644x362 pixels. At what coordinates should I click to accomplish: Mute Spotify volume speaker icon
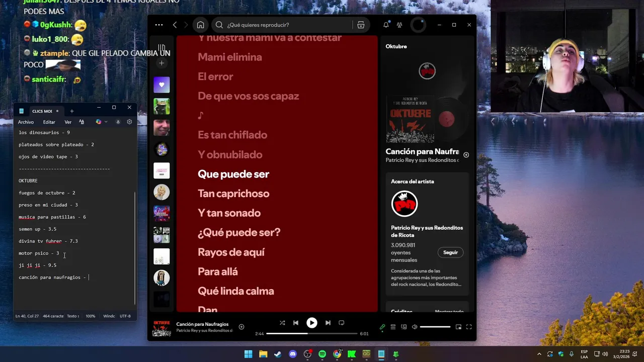click(415, 327)
